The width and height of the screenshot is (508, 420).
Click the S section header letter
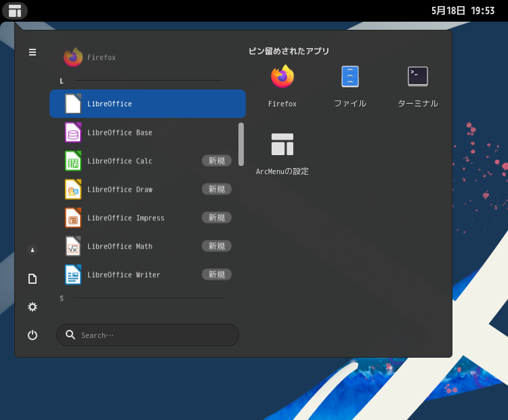tap(62, 299)
